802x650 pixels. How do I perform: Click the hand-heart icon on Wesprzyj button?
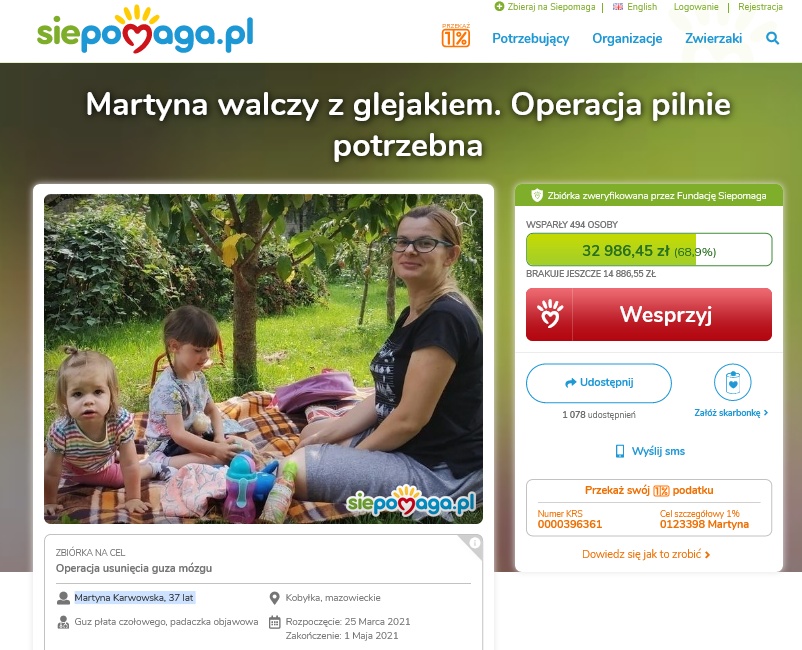[550, 314]
